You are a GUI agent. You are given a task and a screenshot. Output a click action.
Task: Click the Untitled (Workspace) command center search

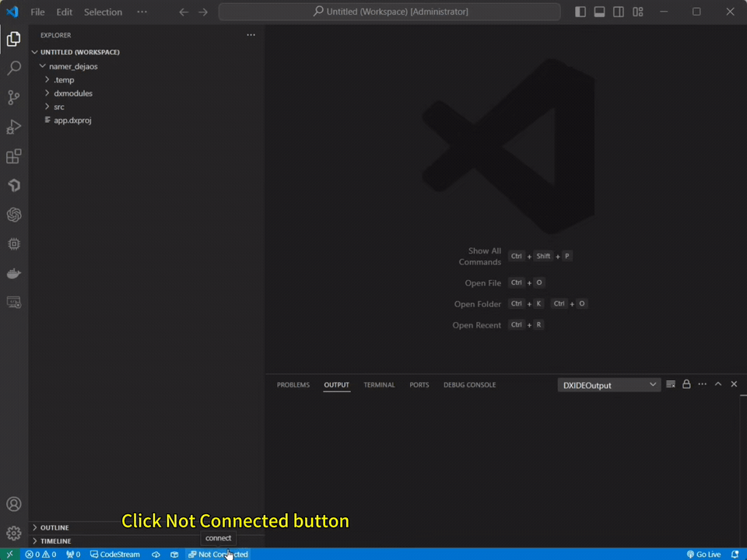click(389, 12)
